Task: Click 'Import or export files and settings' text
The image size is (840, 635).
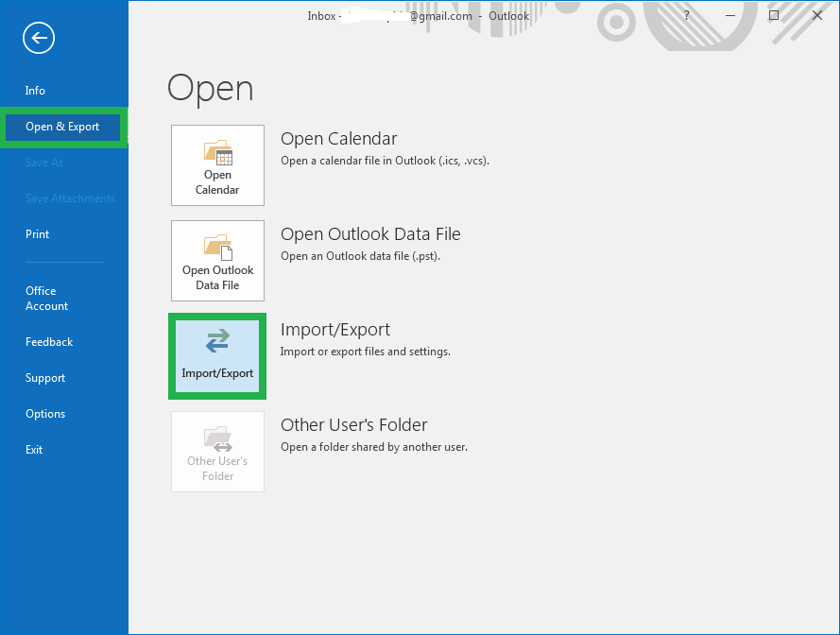Action: 365,352
